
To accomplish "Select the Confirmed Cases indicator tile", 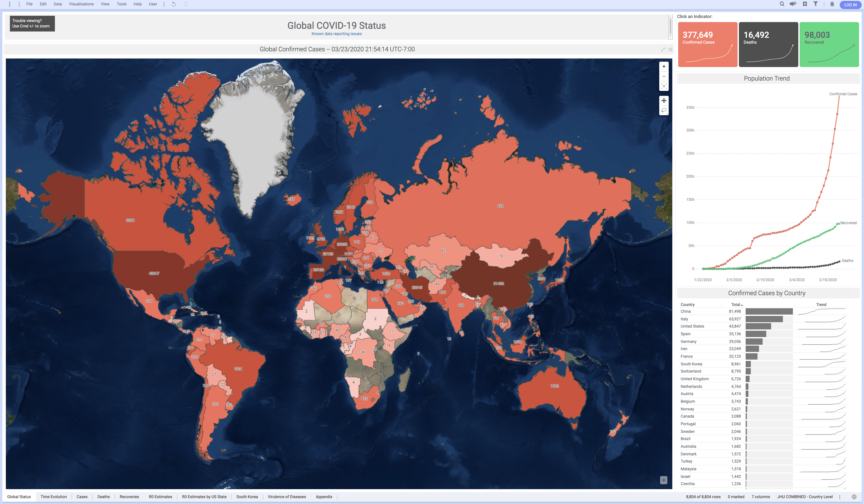I will 707,44.
